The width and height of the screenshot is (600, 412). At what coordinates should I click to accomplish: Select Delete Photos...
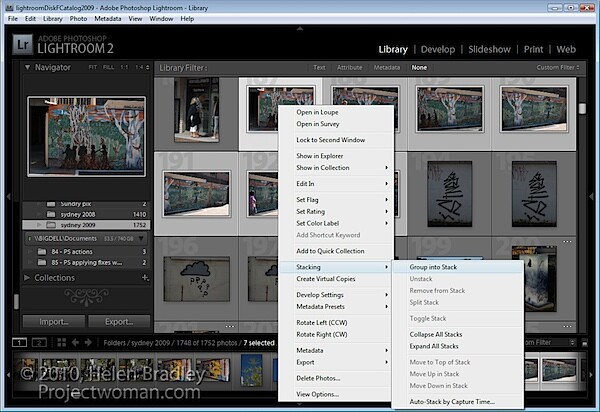[337, 378]
